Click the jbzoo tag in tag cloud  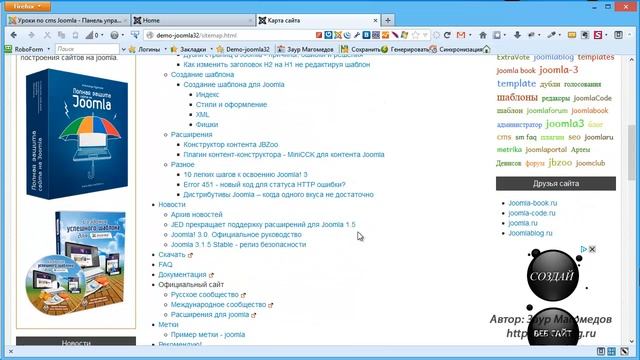point(560,162)
